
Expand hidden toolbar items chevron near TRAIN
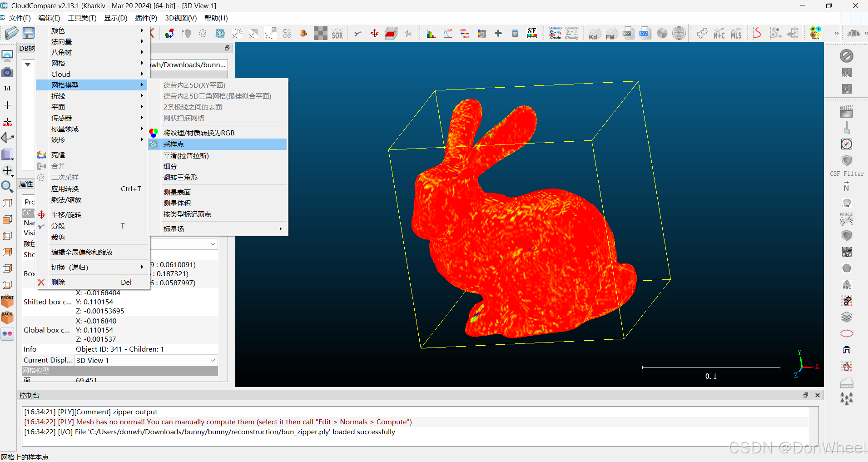coord(837,33)
